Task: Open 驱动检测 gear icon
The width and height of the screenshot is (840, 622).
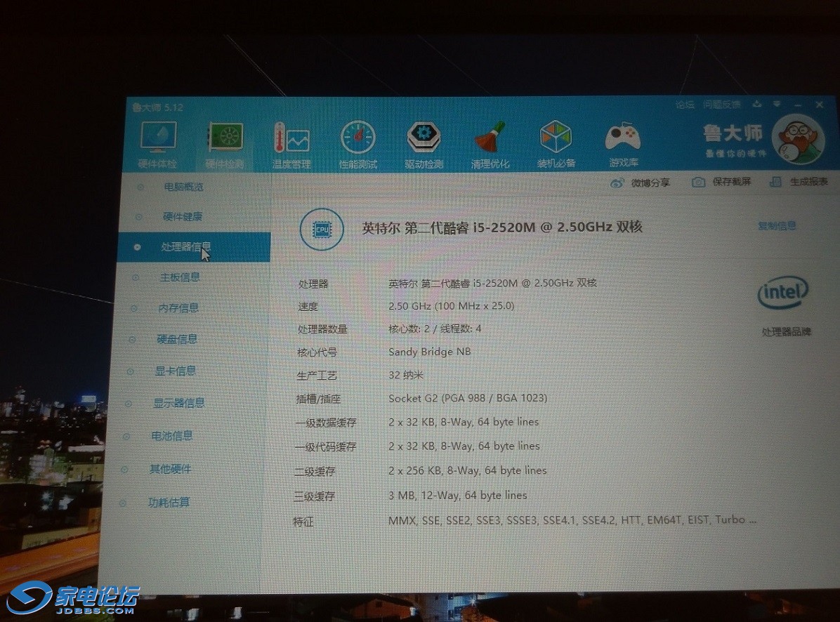Action: (x=424, y=138)
